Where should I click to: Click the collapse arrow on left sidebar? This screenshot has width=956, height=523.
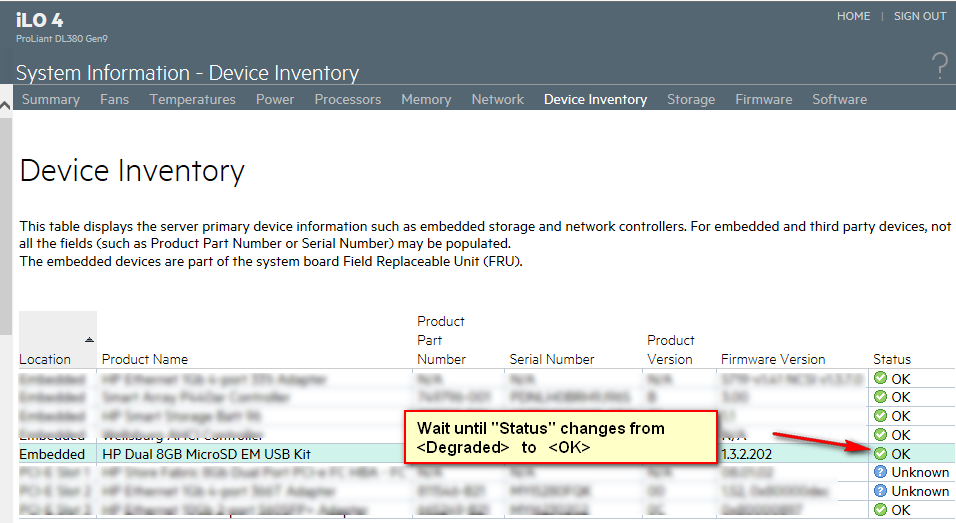click(5, 106)
